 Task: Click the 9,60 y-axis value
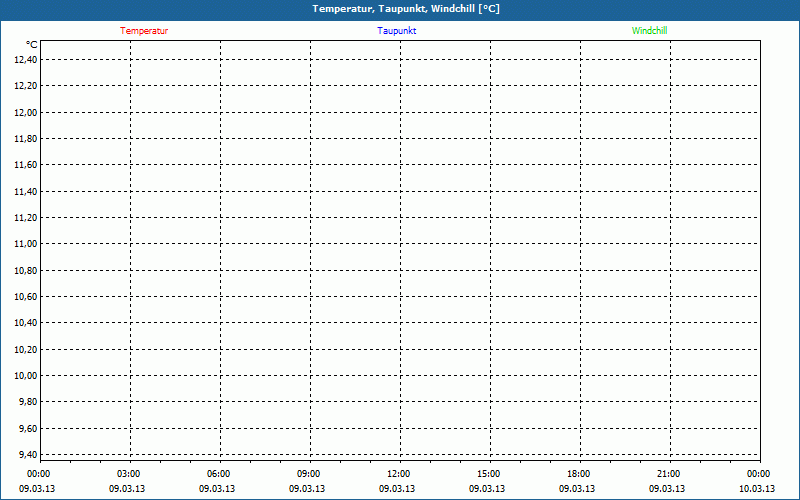point(28,429)
